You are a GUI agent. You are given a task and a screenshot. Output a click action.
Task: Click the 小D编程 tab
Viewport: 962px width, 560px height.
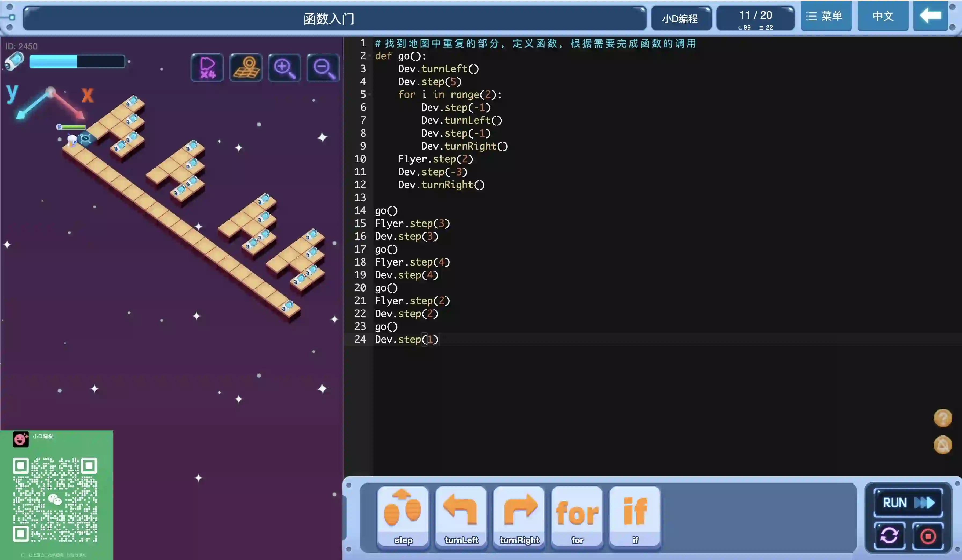click(x=680, y=18)
